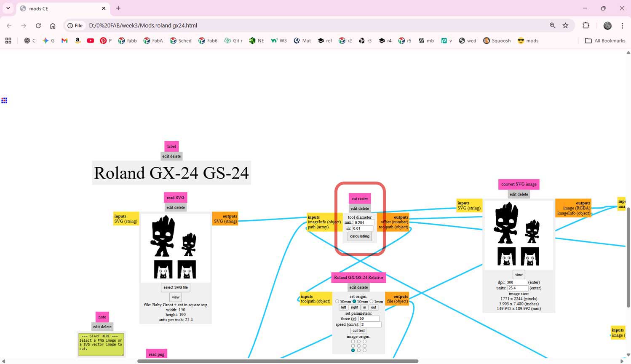Click the dpi input field
Image resolution: width=631 pixels, height=364 pixels.
pos(517,282)
